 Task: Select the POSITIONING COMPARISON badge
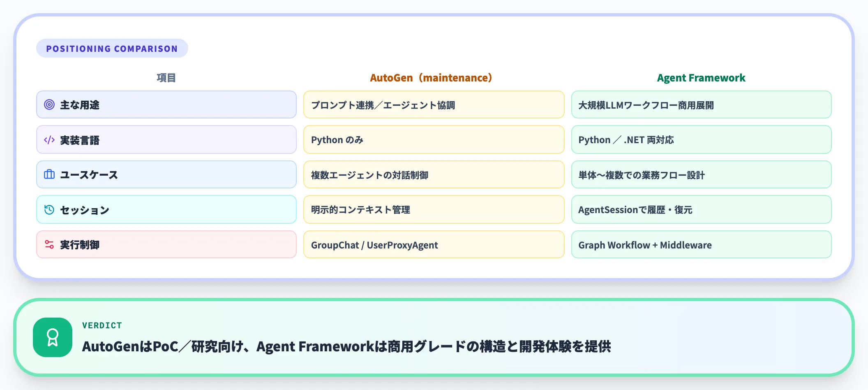point(112,49)
